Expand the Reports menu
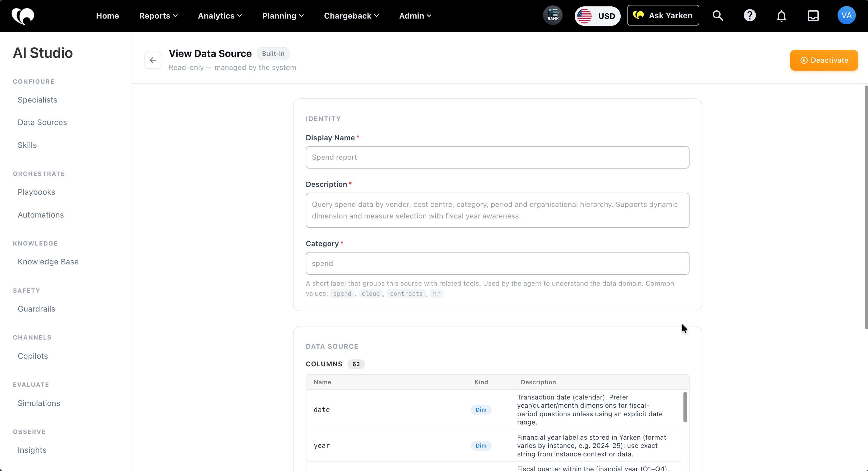868x471 pixels. tap(158, 16)
